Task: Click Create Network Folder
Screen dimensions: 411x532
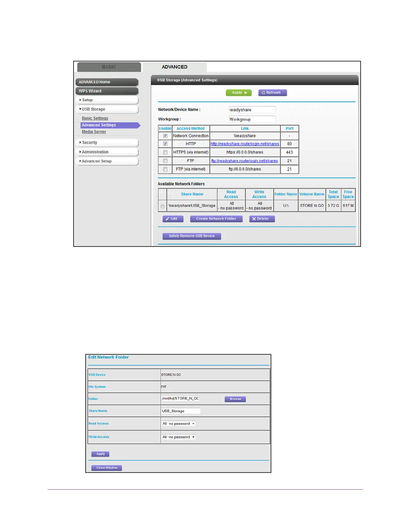Action: (x=216, y=219)
